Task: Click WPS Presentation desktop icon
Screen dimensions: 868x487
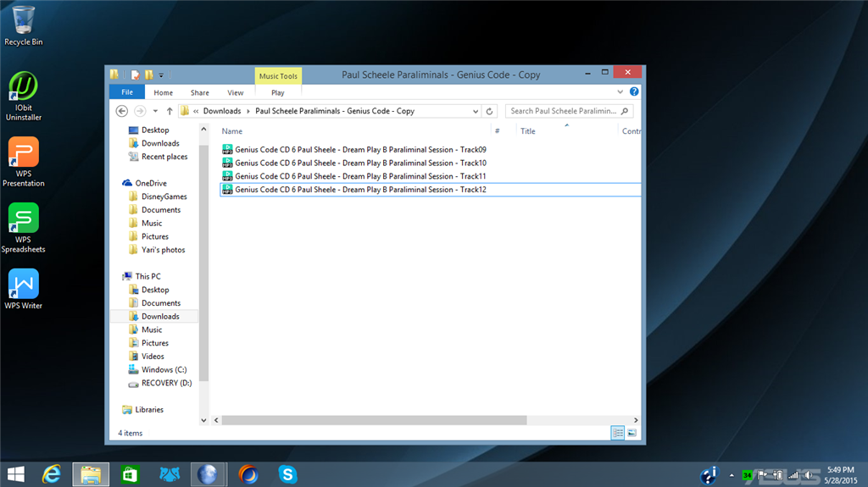Action: [x=23, y=162]
